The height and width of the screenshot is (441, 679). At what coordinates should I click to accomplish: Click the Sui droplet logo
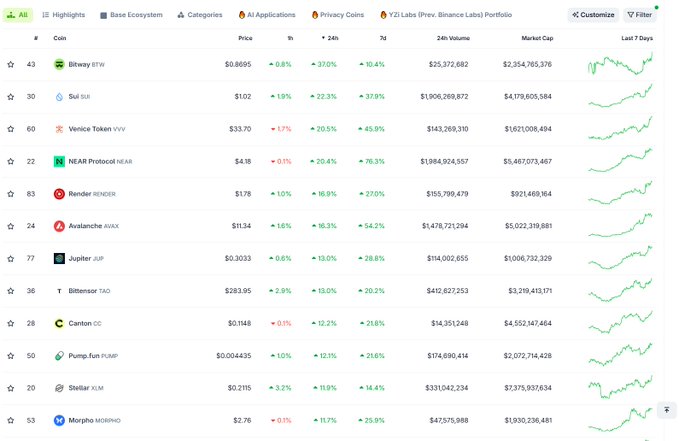pos(59,97)
